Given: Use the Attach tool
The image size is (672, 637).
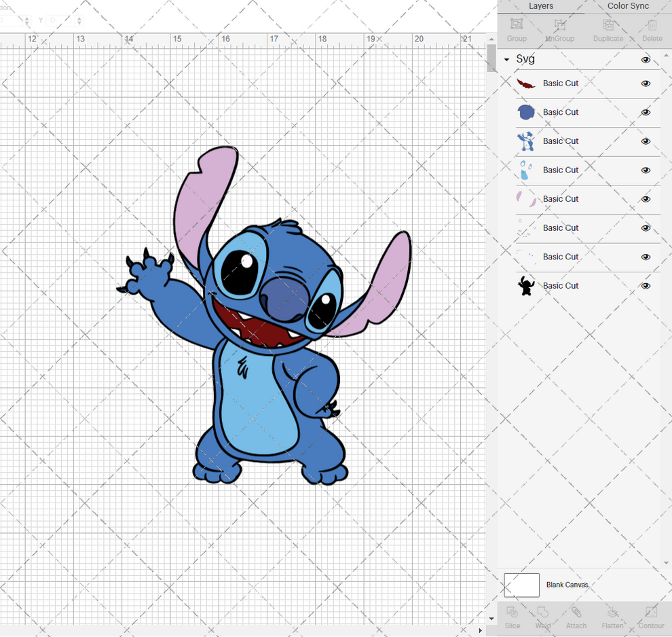Looking at the screenshot, I should point(576,618).
